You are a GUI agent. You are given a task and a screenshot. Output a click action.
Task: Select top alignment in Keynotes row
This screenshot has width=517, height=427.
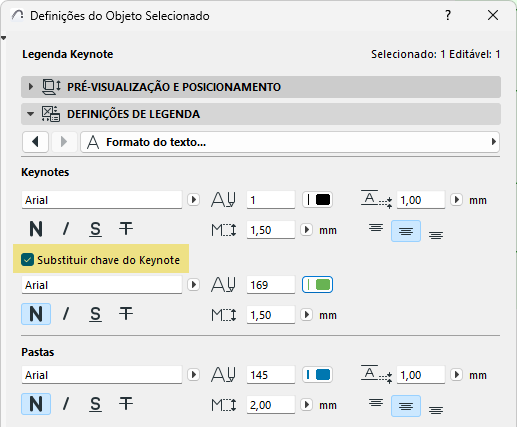[x=376, y=228]
